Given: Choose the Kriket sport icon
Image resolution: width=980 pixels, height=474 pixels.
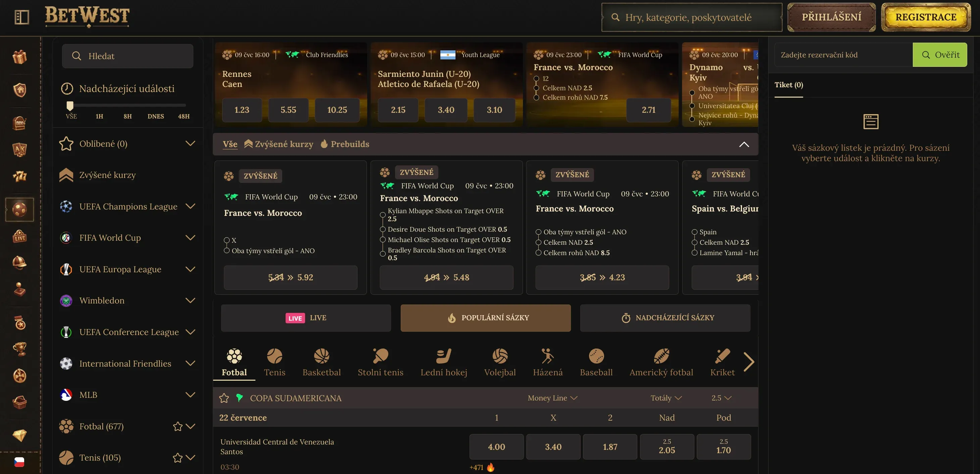Looking at the screenshot, I should tap(722, 363).
